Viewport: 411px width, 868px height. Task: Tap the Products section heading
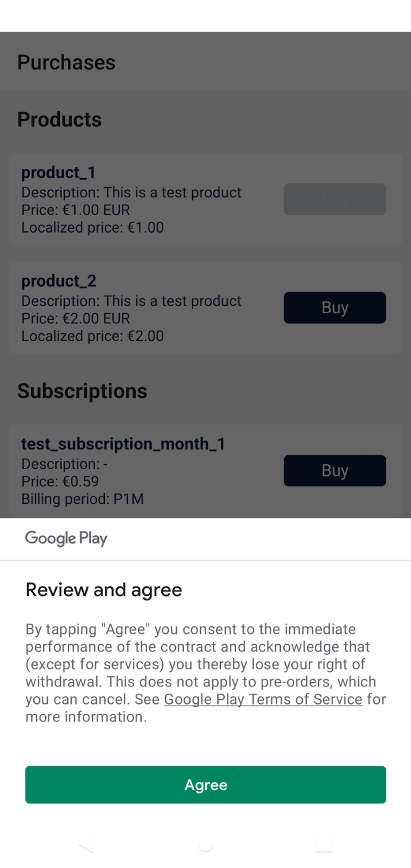(59, 120)
